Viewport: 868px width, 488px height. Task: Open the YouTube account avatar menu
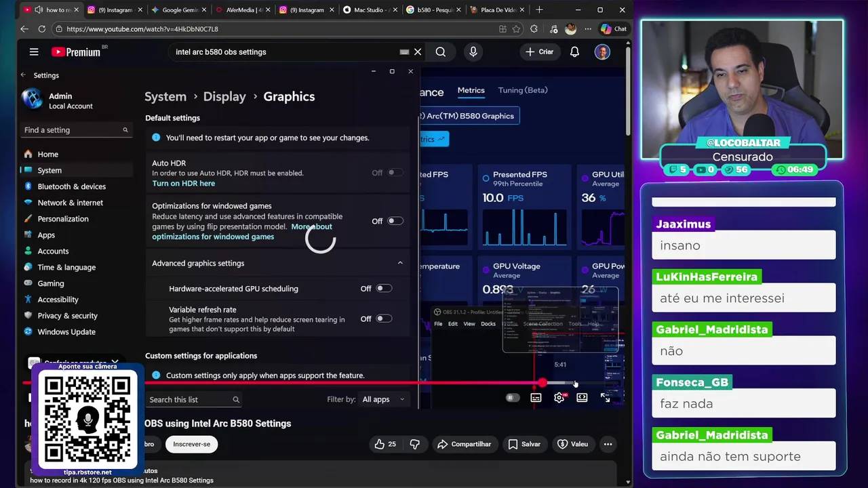tap(602, 52)
